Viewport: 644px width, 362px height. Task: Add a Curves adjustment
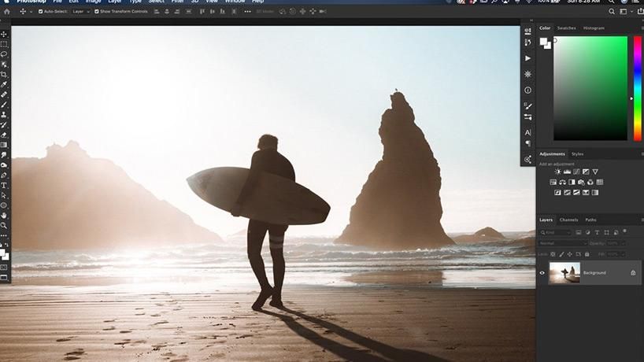576,172
